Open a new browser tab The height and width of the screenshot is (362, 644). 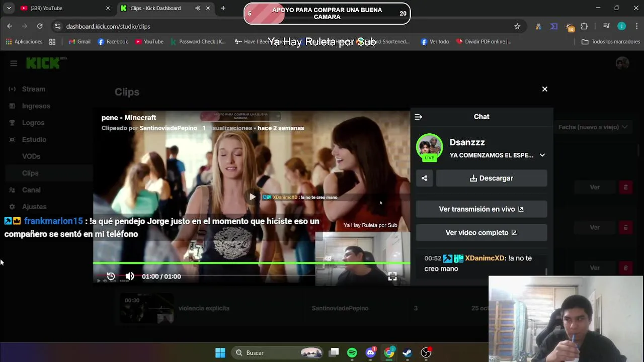[223, 8]
